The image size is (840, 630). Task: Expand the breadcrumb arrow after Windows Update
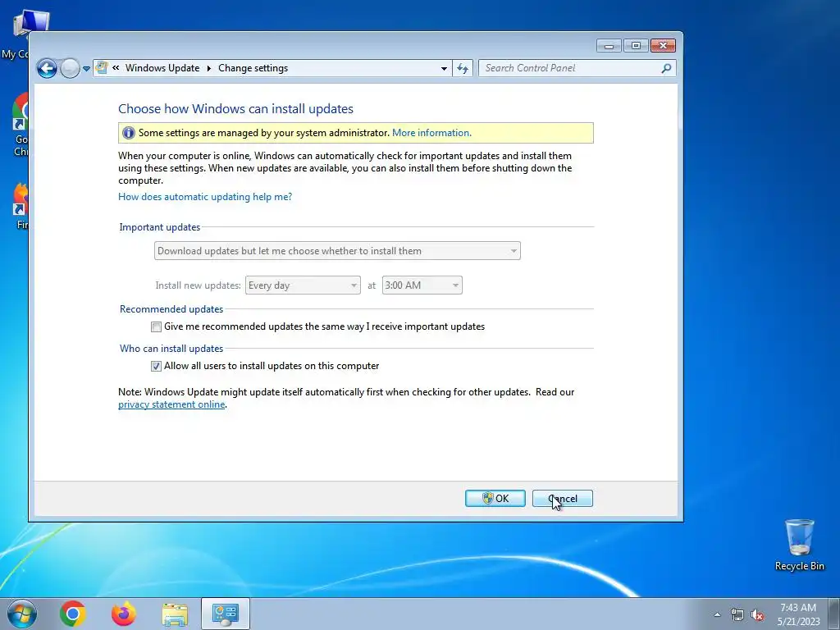[x=208, y=68]
